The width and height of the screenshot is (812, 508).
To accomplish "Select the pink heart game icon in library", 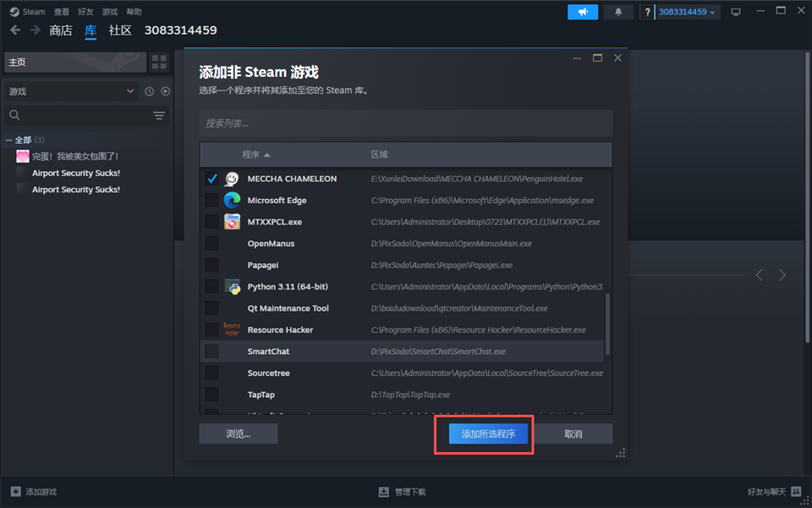I will pos(22,156).
